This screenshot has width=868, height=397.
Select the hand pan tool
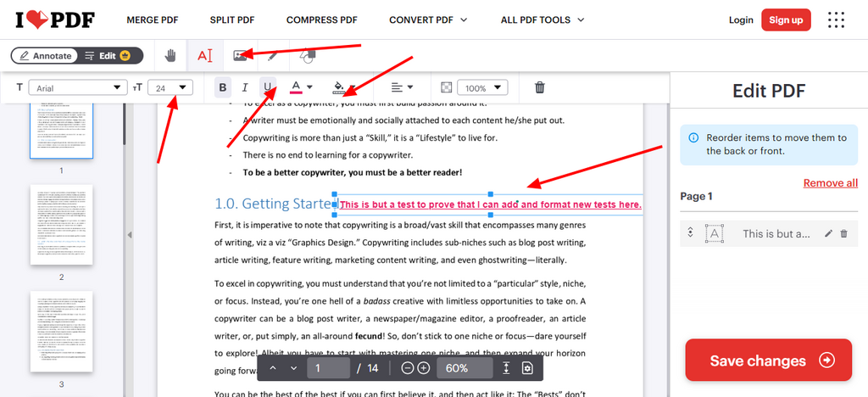coord(170,56)
